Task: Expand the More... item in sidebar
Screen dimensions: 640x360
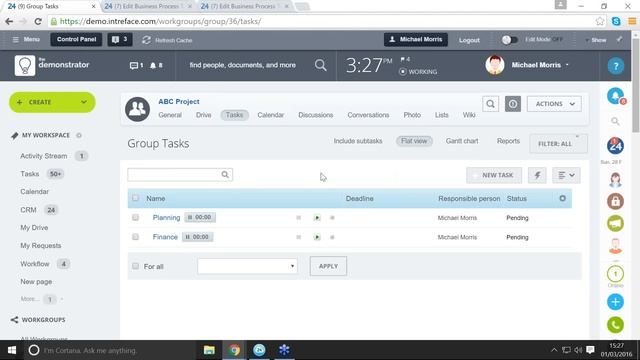Action: pos(29,299)
